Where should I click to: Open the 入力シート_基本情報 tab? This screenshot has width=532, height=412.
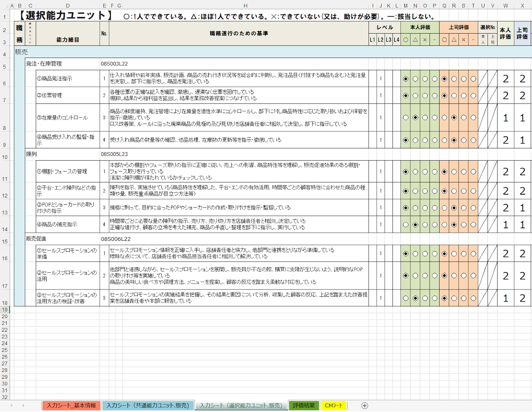72,406
